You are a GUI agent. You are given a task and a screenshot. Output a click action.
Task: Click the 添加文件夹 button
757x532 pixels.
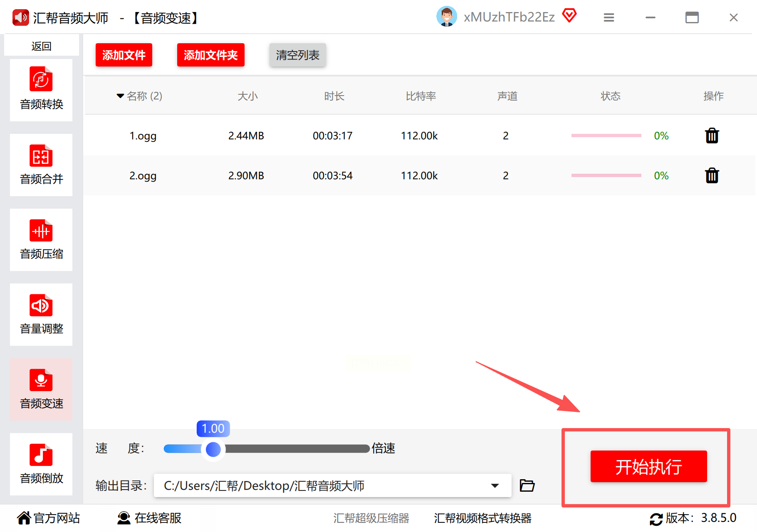pyautogui.click(x=211, y=55)
